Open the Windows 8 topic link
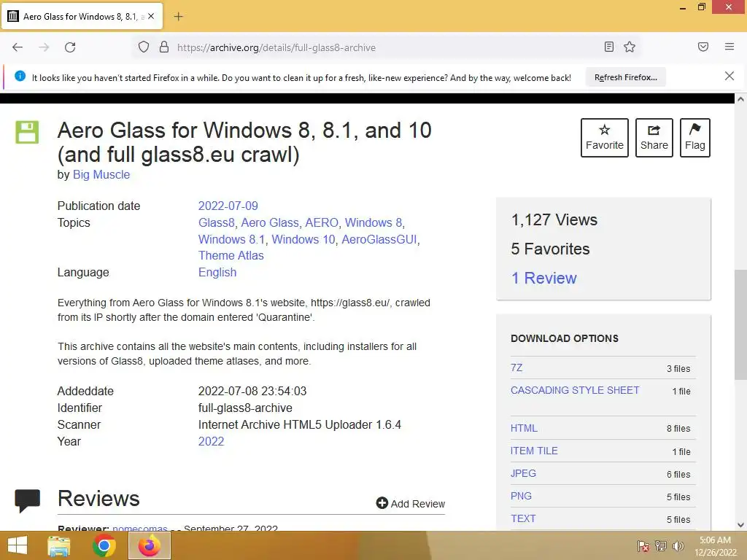This screenshot has width=747, height=560. [373, 222]
